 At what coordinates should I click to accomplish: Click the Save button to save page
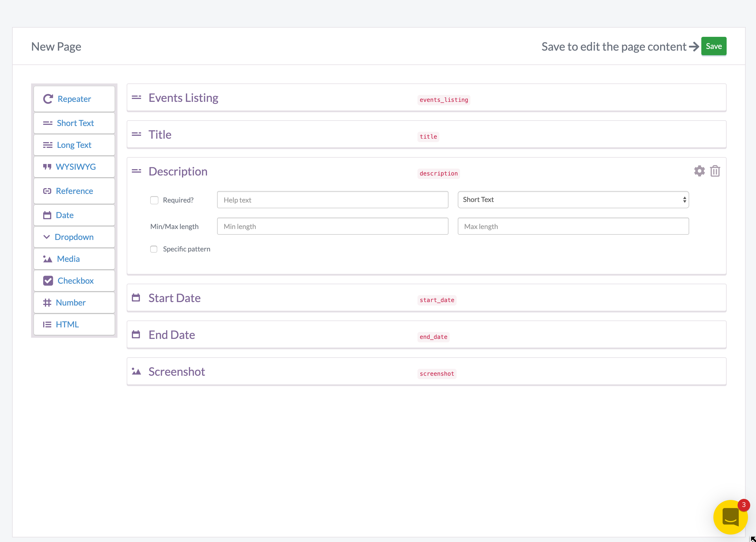(x=714, y=46)
